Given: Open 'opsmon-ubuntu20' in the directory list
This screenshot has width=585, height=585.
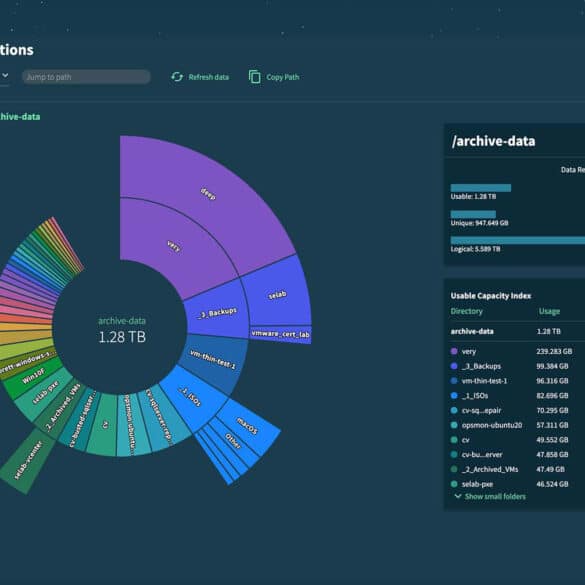Looking at the screenshot, I should (x=492, y=425).
